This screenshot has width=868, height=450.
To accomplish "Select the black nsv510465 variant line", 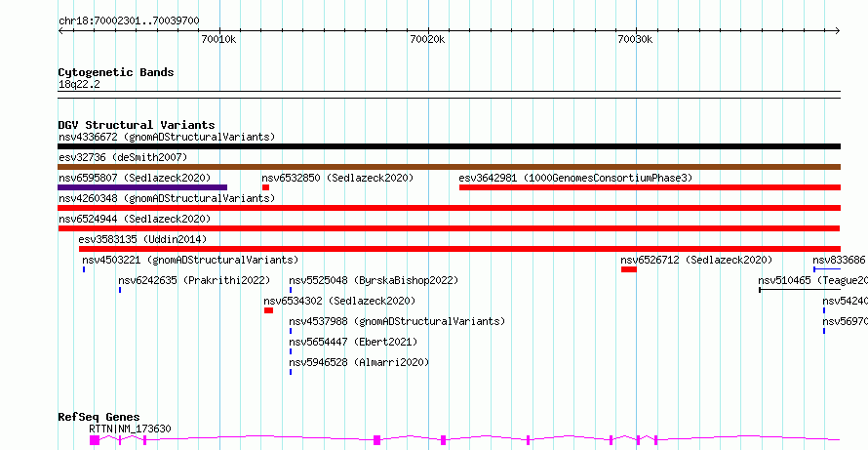I will coord(800,290).
